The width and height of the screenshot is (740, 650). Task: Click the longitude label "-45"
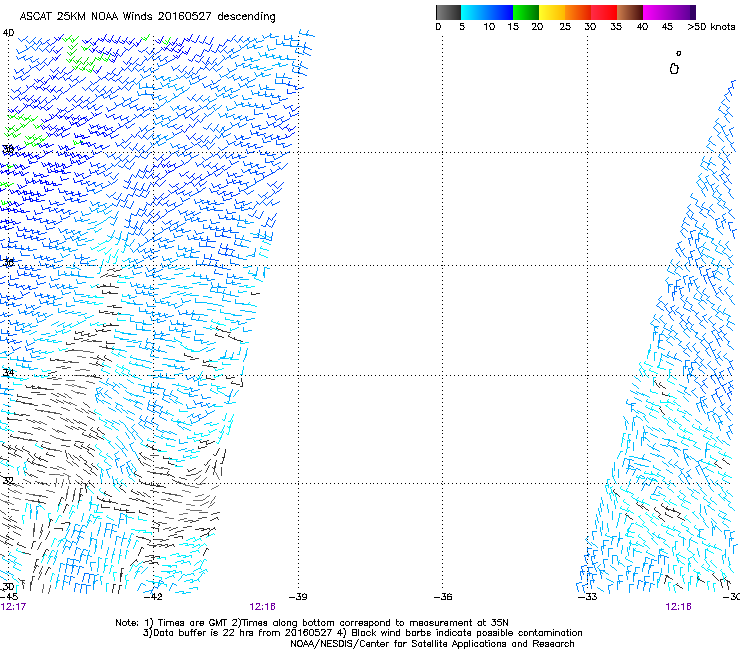[x=9, y=597]
